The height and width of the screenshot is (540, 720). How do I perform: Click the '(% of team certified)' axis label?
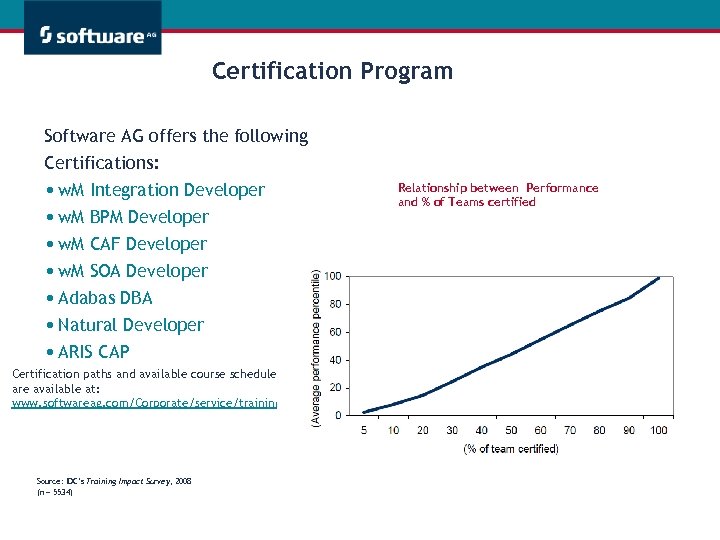[511, 449]
